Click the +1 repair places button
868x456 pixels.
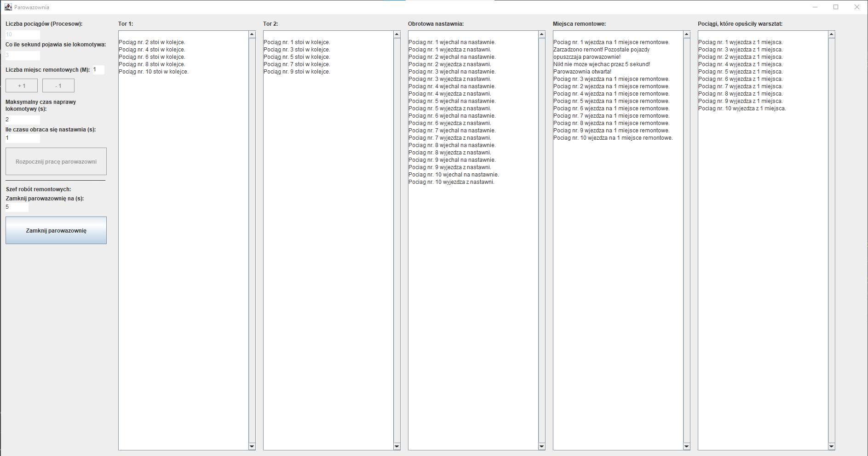(x=22, y=85)
